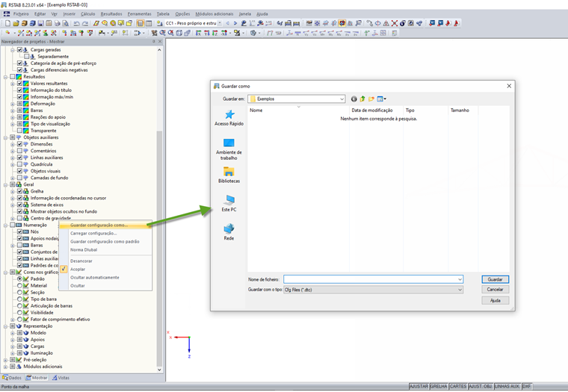Pin the navigator panel with pin icon

point(154,42)
